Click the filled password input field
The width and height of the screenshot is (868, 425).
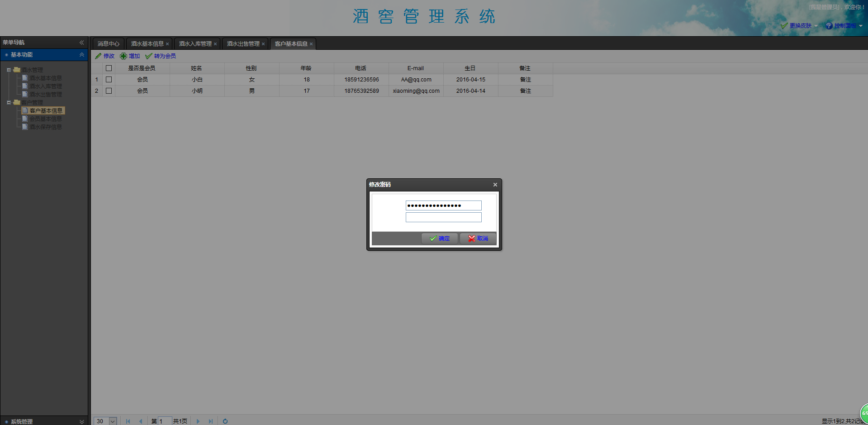click(443, 205)
